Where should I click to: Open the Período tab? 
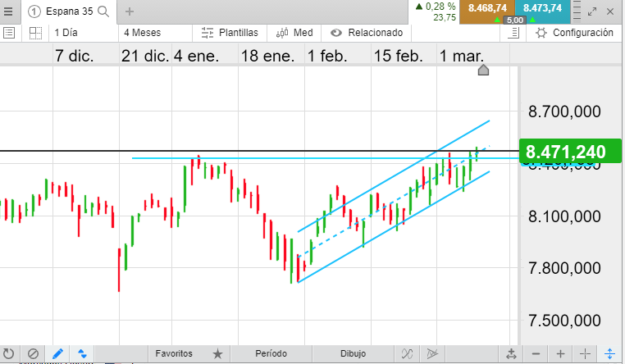(271, 353)
